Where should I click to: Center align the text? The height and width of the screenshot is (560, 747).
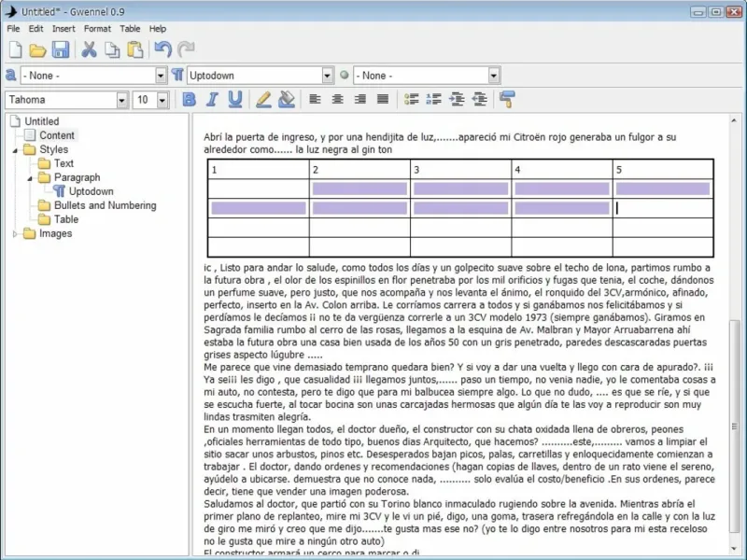click(x=338, y=99)
